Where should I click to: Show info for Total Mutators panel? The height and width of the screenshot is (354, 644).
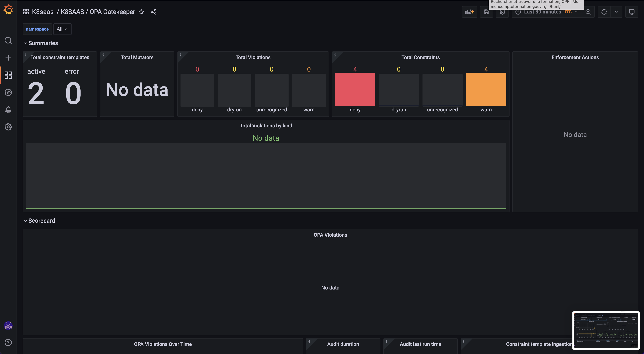point(103,55)
